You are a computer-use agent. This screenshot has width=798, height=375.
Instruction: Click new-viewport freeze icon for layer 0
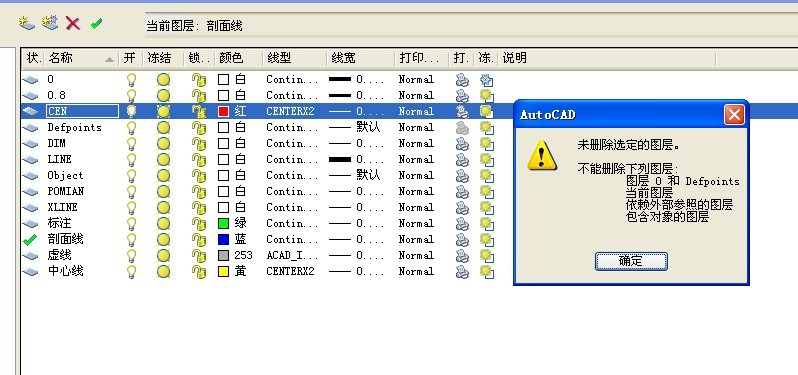[x=487, y=80]
